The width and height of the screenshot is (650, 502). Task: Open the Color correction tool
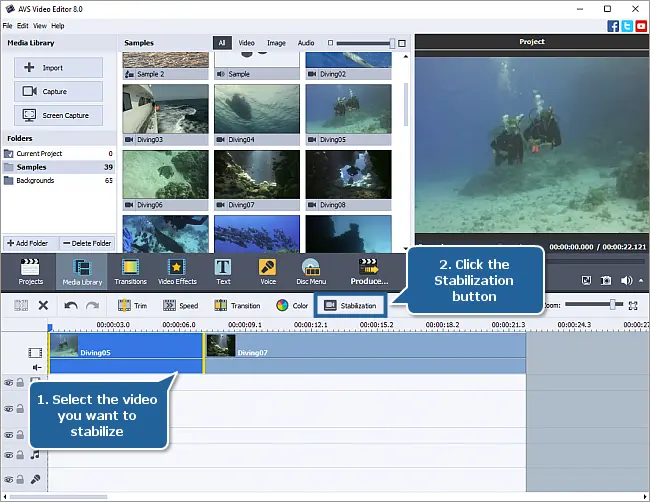click(292, 305)
